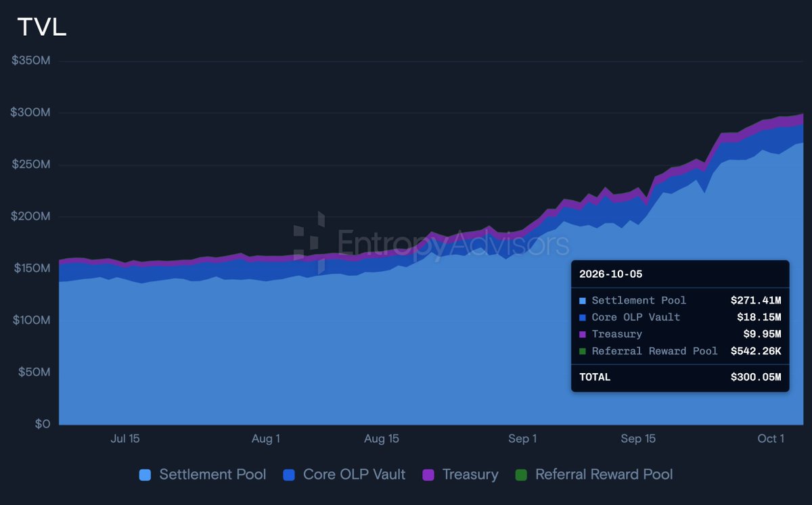Click the tooltip value $18.15M
The width and height of the screenshot is (812, 505).
pos(759,317)
